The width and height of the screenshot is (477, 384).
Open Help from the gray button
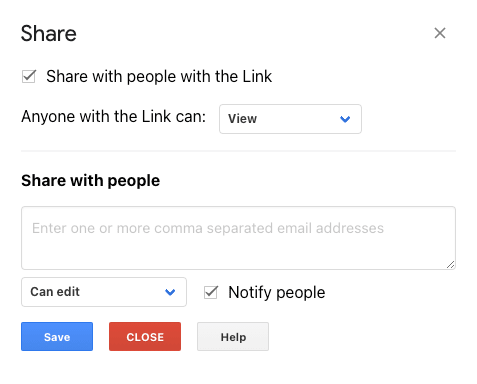tap(233, 336)
